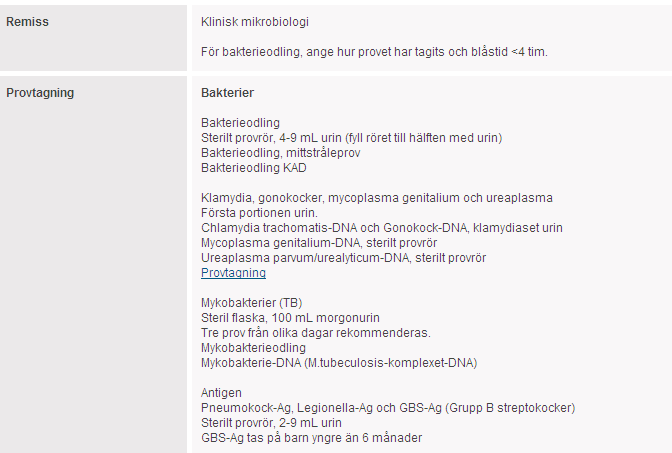Click the Första portionen urin line
Viewport: 672px width, 453px height.
[259, 213]
